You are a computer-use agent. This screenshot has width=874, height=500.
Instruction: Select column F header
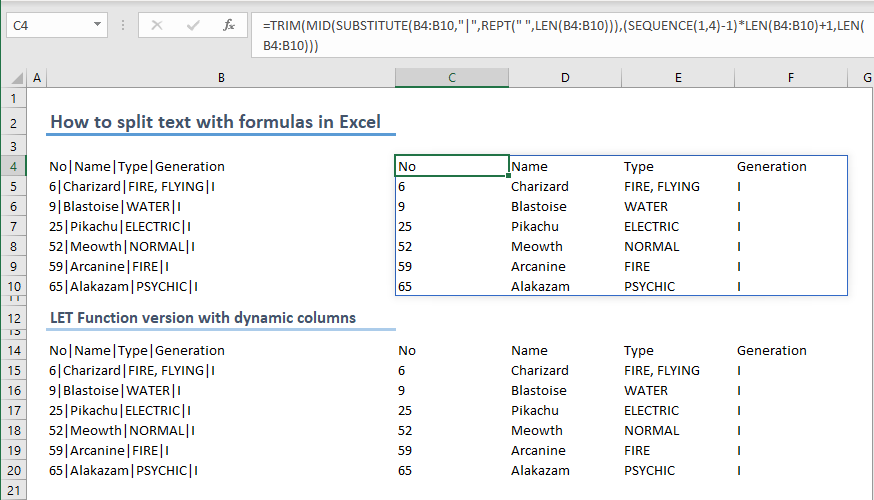point(790,77)
